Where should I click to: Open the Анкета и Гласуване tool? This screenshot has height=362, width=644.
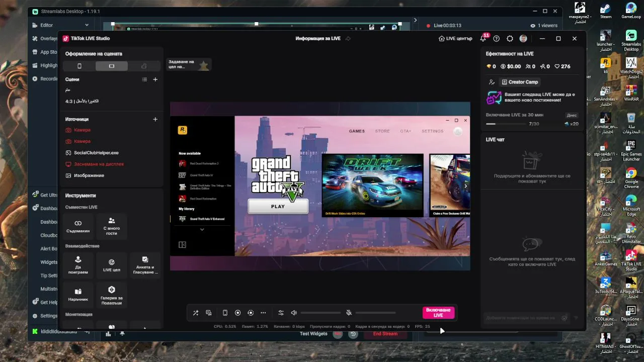(x=145, y=265)
